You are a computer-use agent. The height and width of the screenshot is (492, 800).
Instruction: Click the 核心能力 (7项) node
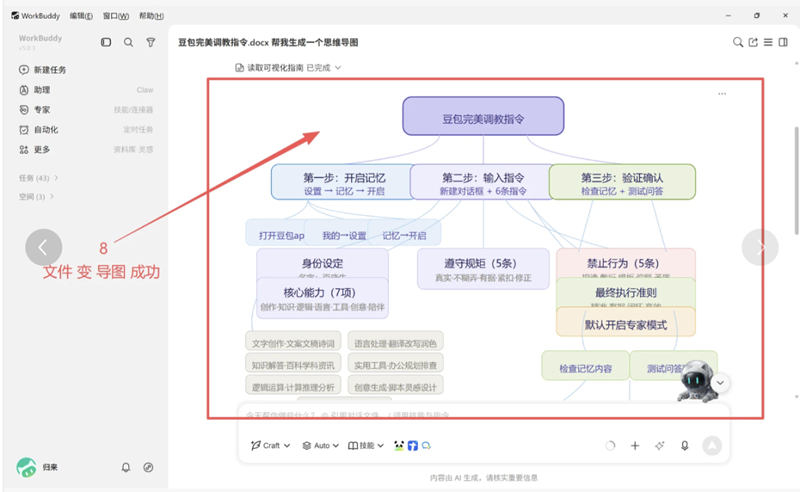322,298
